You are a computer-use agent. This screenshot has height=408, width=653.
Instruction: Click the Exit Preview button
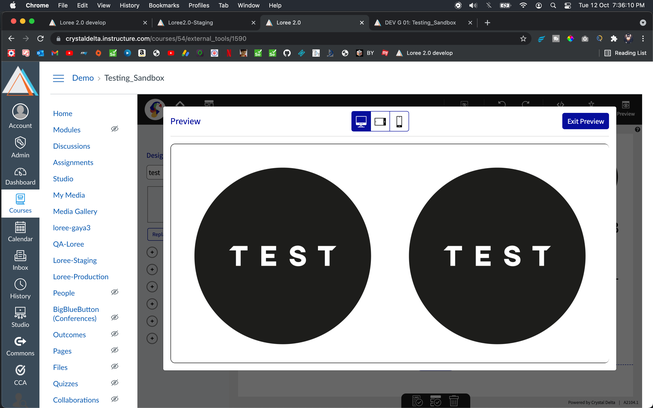585,121
